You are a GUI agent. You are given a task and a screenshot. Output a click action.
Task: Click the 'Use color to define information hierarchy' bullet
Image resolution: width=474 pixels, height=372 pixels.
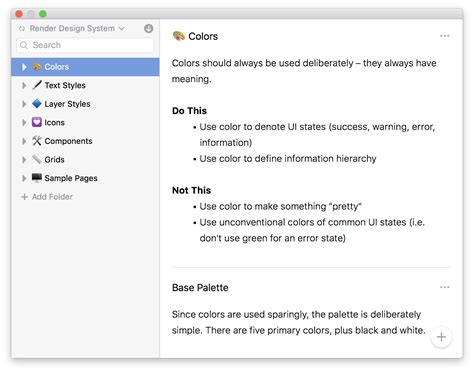point(288,158)
